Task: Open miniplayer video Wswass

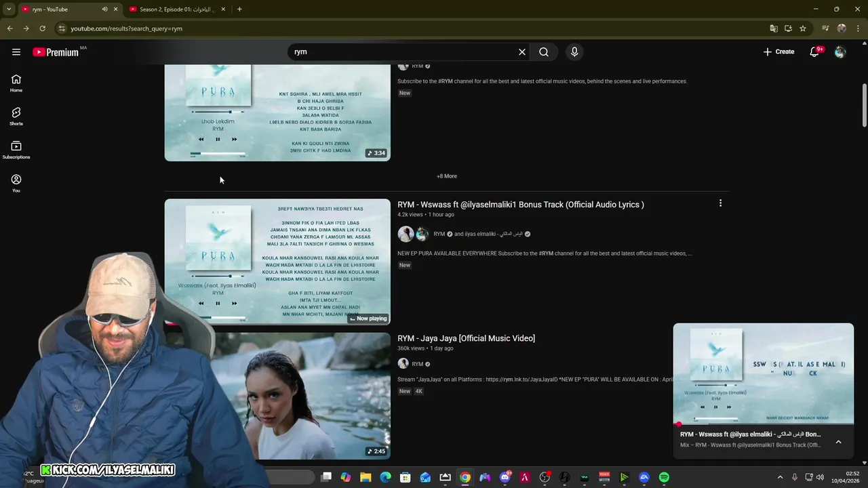Action: pyautogui.click(x=764, y=373)
